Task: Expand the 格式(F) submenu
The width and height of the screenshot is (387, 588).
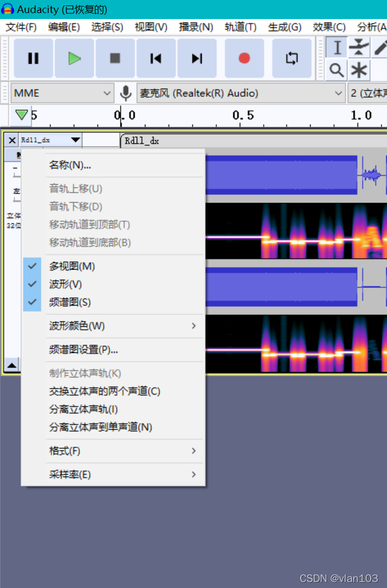Action: [x=113, y=451]
